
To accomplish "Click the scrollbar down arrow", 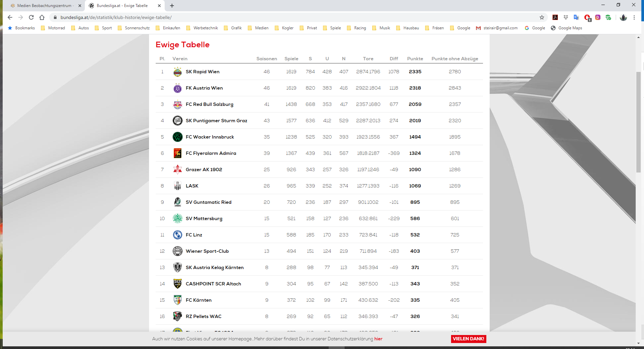I will pyautogui.click(x=638, y=343).
